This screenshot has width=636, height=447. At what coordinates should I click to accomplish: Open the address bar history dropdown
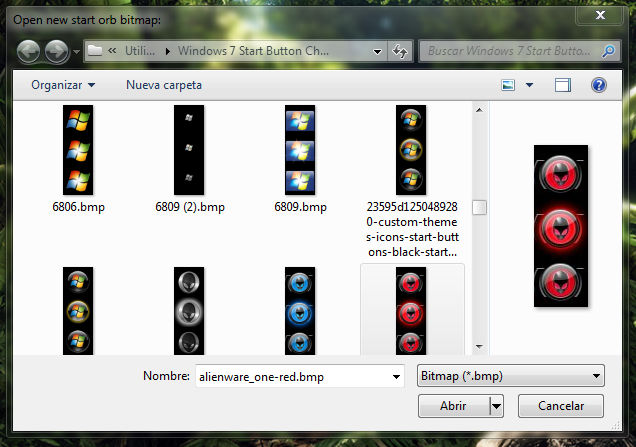pyautogui.click(x=377, y=51)
